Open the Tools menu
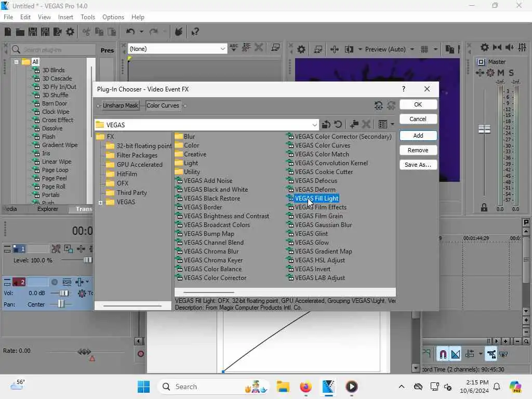This screenshot has width=532, height=399. pyautogui.click(x=88, y=17)
